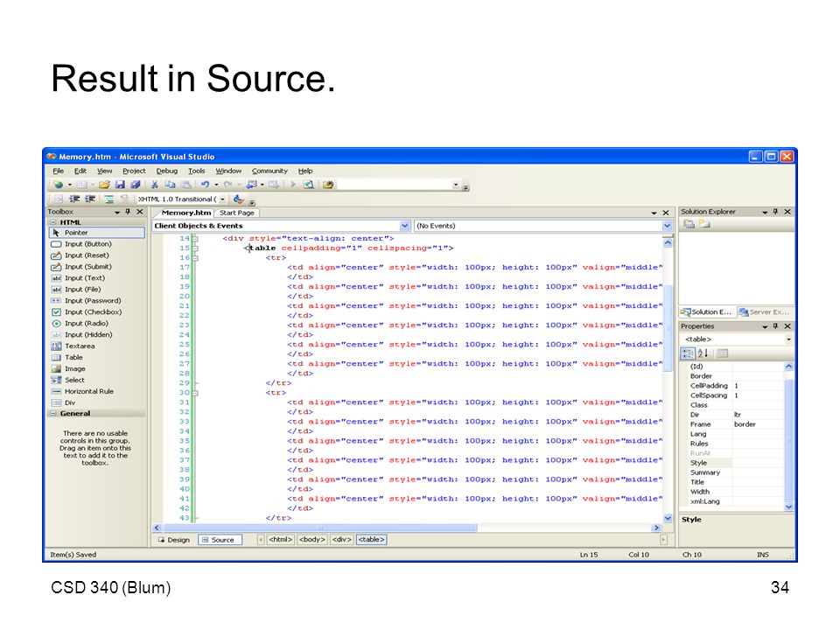Click the Properties grid scroll up arrow
The image size is (840, 630).
788,367
